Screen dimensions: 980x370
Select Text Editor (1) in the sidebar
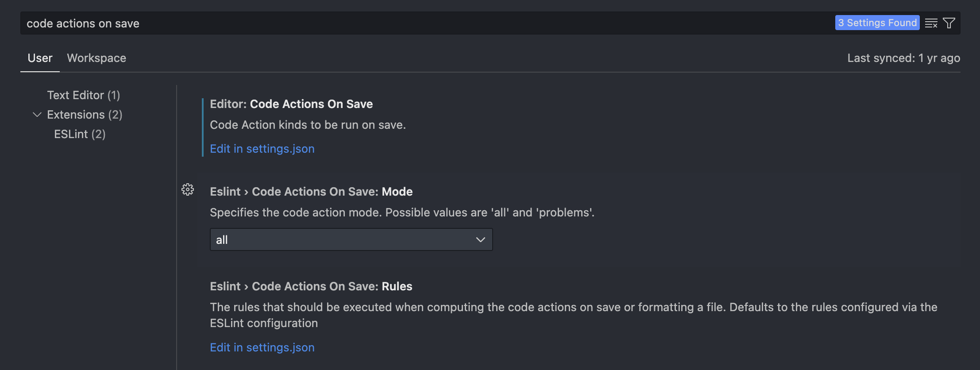click(x=84, y=95)
